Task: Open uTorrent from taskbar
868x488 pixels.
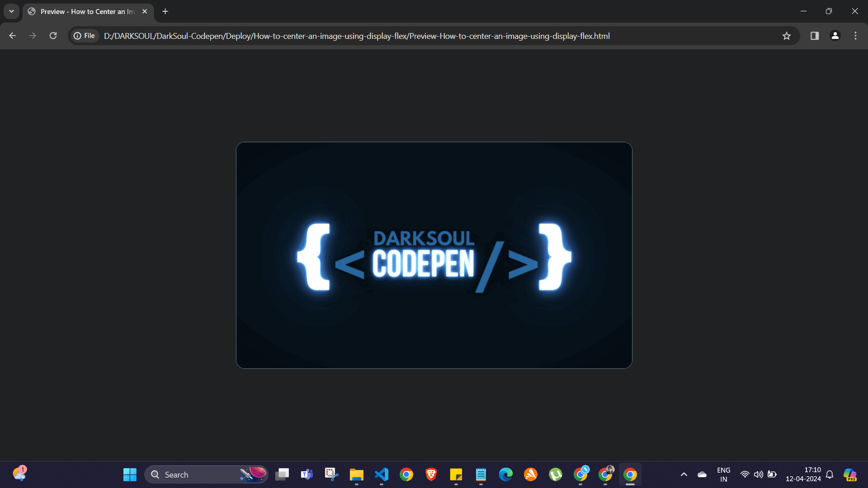Action: point(556,474)
